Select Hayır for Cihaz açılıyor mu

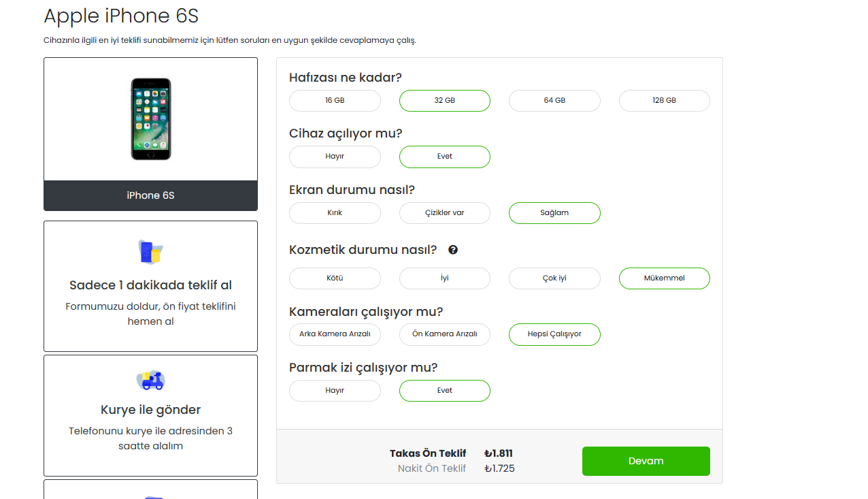335,157
